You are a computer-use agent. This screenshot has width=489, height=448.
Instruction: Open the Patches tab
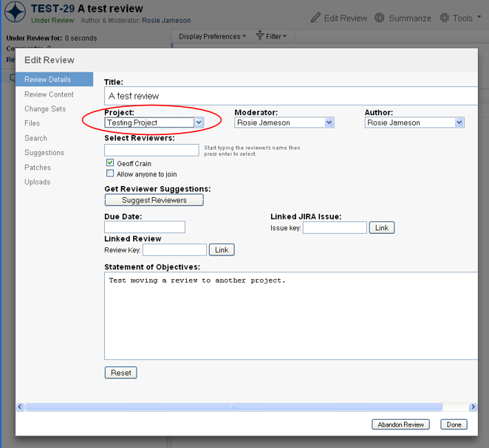click(38, 168)
